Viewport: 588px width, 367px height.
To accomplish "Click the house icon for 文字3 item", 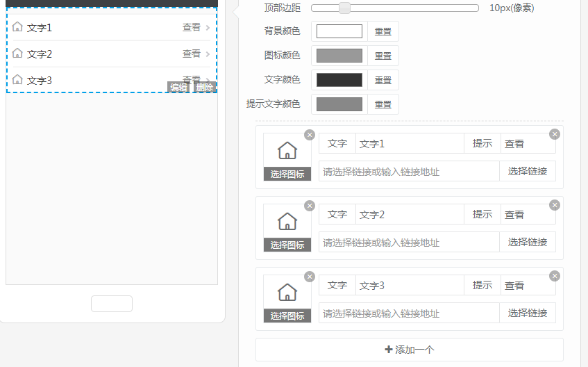I will click(287, 292).
